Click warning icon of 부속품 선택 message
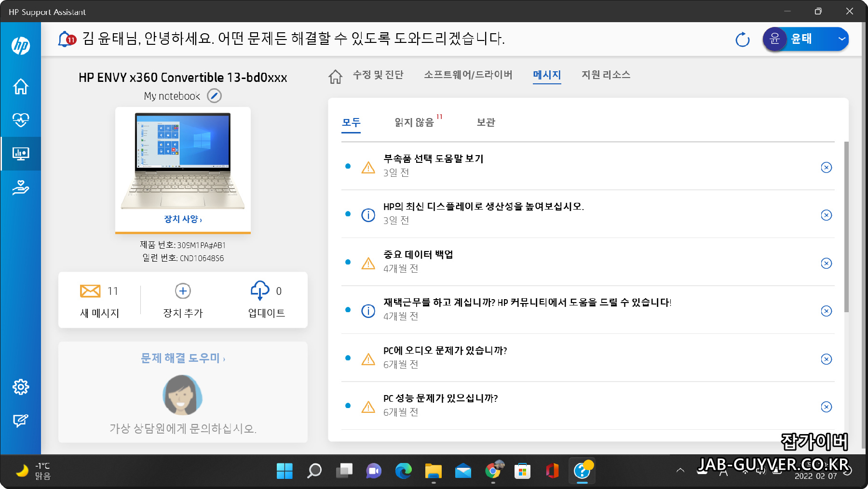Image resolution: width=868 pixels, height=489 pixels. (x=368, y=167)
